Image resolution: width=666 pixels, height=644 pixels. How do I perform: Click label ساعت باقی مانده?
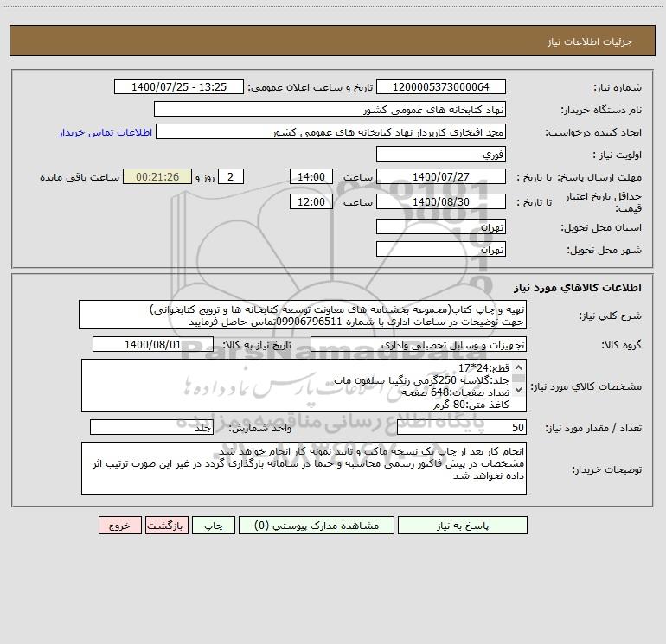(x=80, y=177)
